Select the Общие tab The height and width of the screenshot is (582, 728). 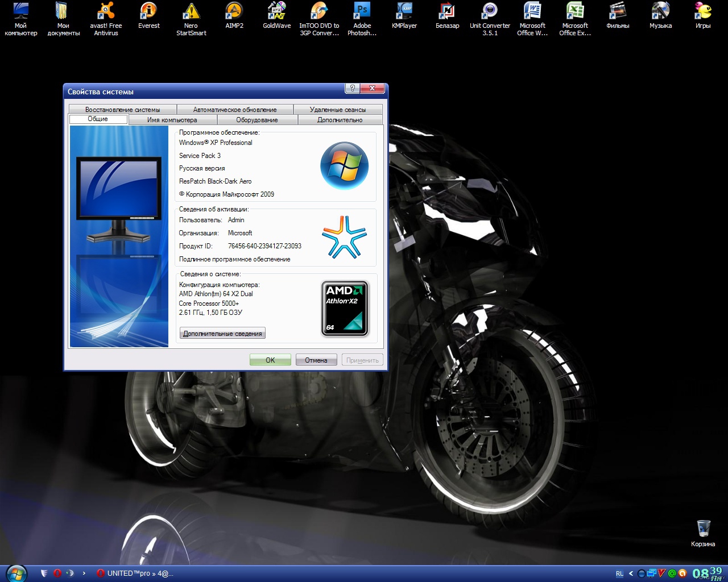pos(98,119)
